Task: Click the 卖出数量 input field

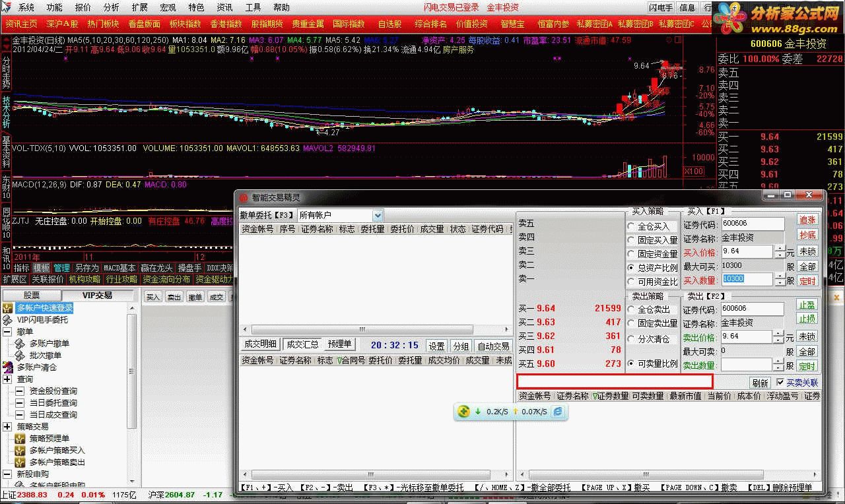Action: 747,365
